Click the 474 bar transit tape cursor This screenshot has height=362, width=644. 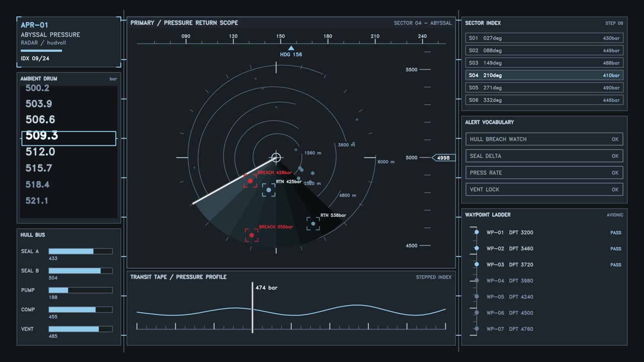tap(253, 308)
